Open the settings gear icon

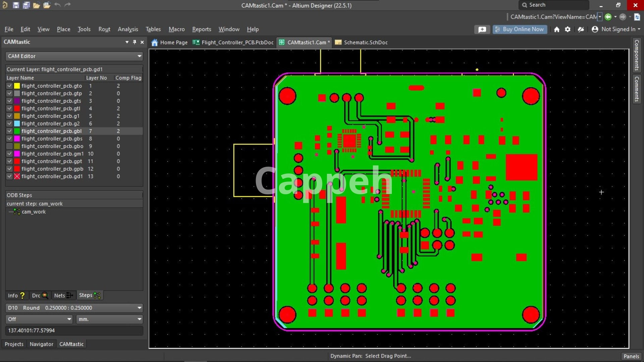click(568, 30)
